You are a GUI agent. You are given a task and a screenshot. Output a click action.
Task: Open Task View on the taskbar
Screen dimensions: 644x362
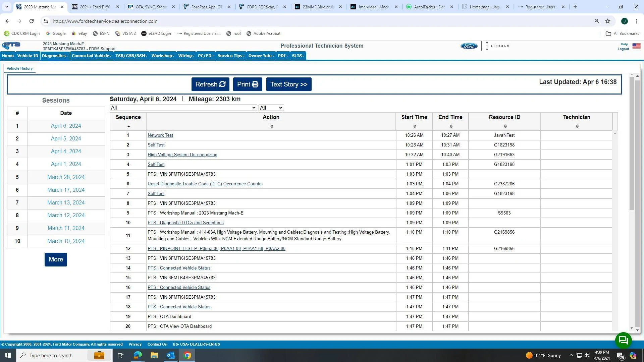click(x=121, y=355)
